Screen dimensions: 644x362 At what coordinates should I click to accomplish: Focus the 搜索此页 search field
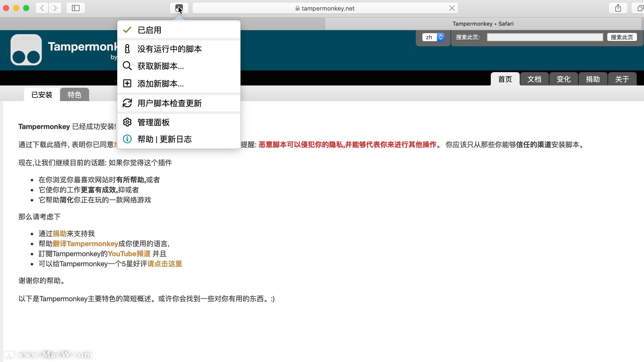coord(545,37)
